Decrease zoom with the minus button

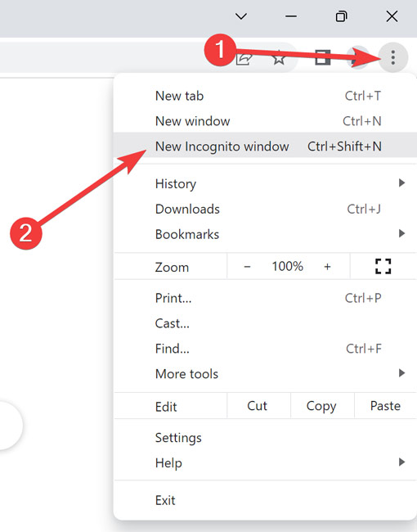tap(247, 267)
